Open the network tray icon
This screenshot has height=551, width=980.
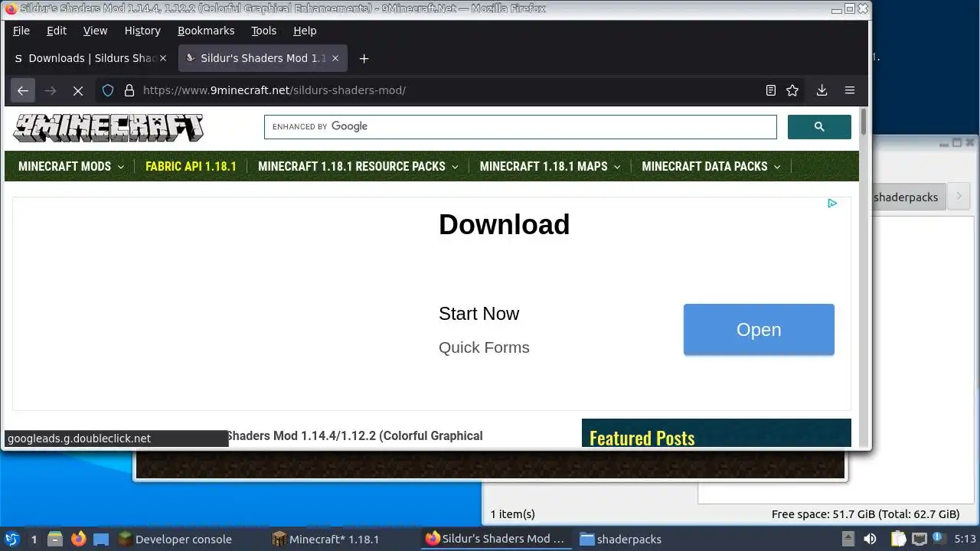(x=920, y=539)
